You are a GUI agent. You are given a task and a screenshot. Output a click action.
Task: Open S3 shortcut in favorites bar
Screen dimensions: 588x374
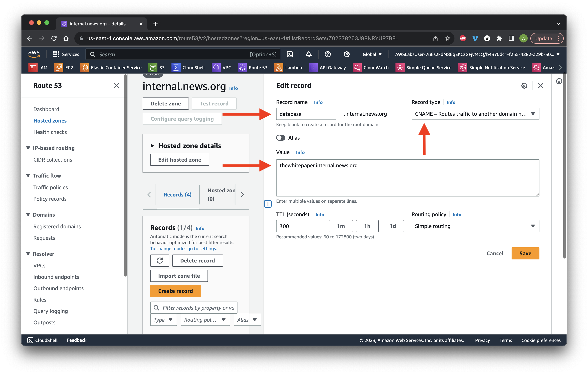click(x=157, y=68)
